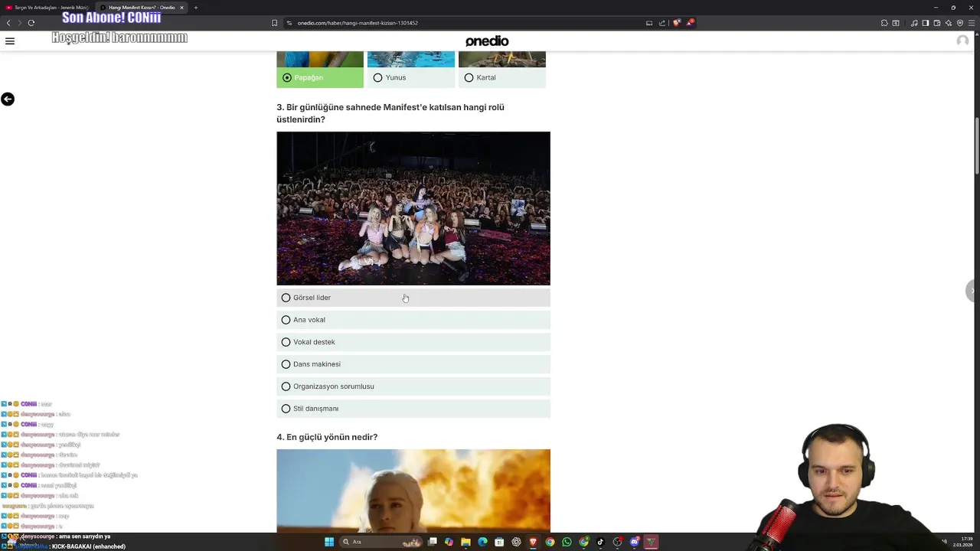Open the browser extensions icon
Image resolution: width=980 pixels, height=551 pixels.
tap(884, 23)
